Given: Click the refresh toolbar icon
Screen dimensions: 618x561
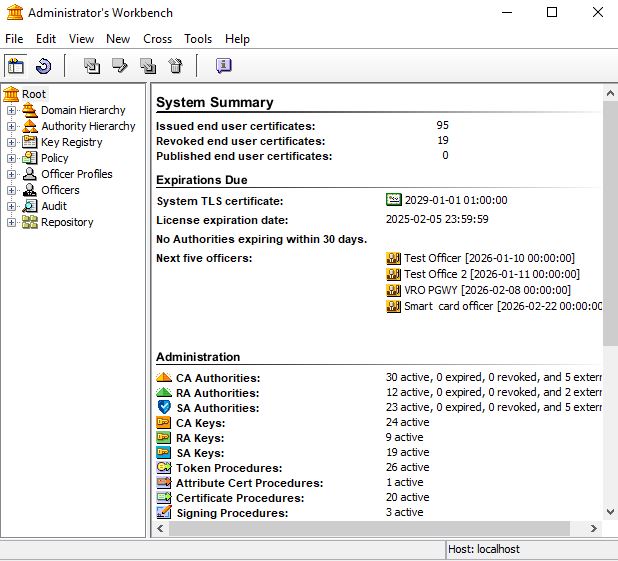Looking at the screenshot, I should pos(43,66).
